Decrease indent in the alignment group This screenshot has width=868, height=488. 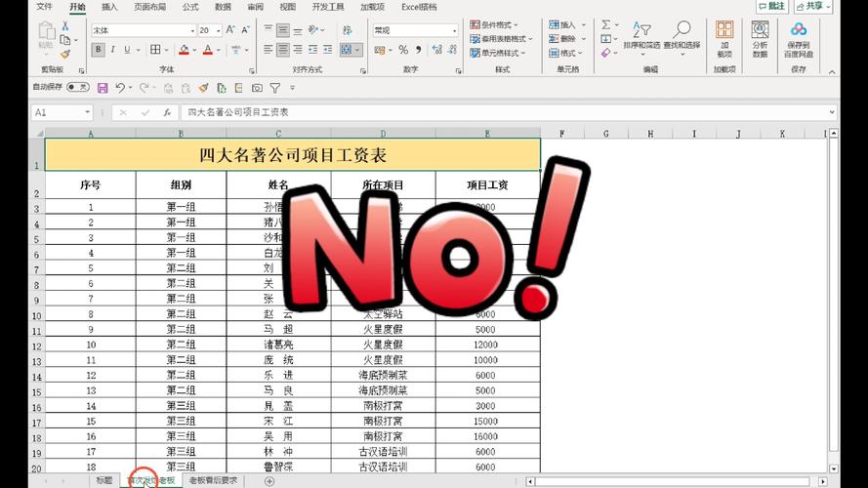312,50
